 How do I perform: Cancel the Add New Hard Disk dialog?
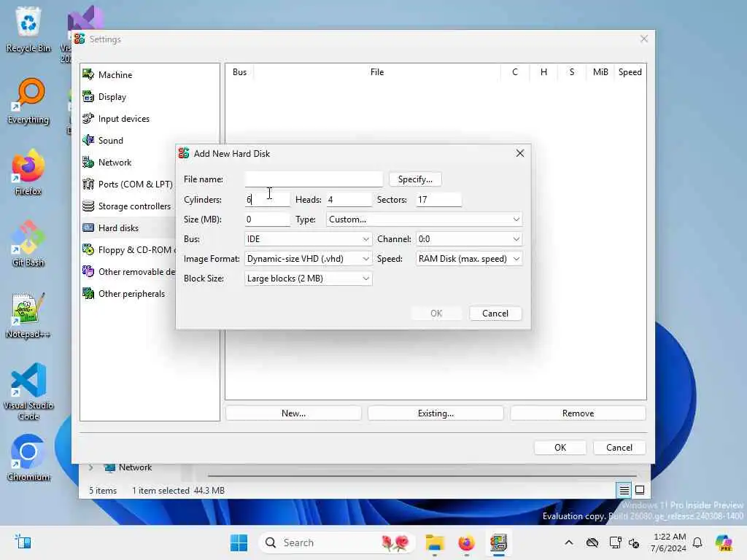495,314
